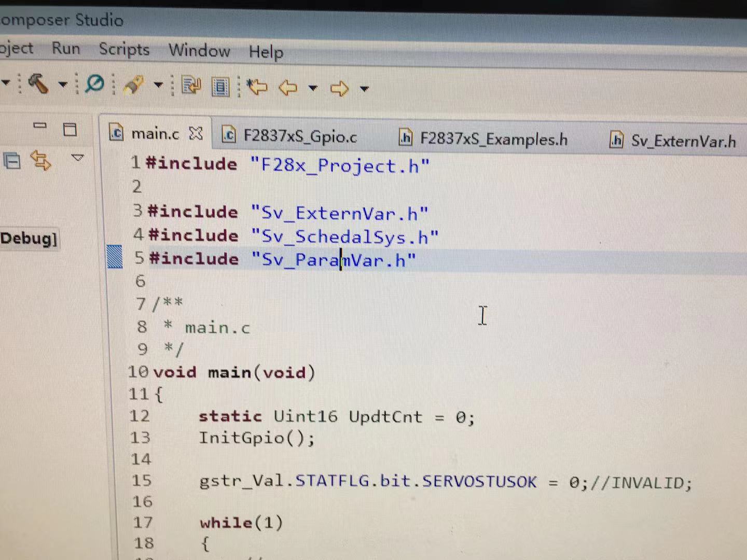This screenshot has width=747, height=560.
Task: Click the "InitGpio();" call
Action: [x=257, y=439]
